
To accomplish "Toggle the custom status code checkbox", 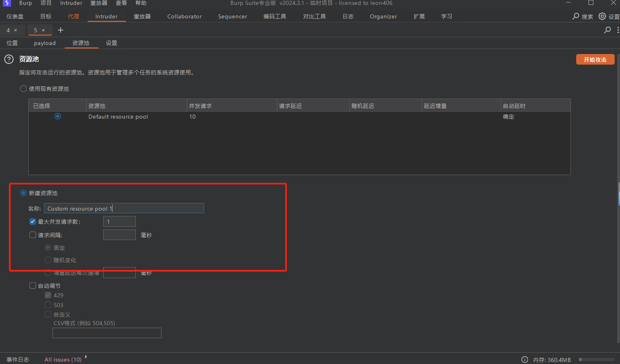I will point(48,315).
